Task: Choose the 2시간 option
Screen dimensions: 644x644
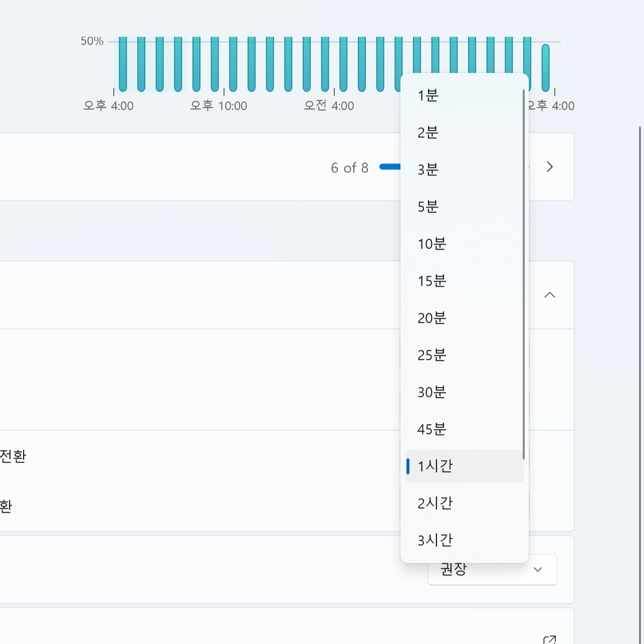Action: tap(465, 504)
